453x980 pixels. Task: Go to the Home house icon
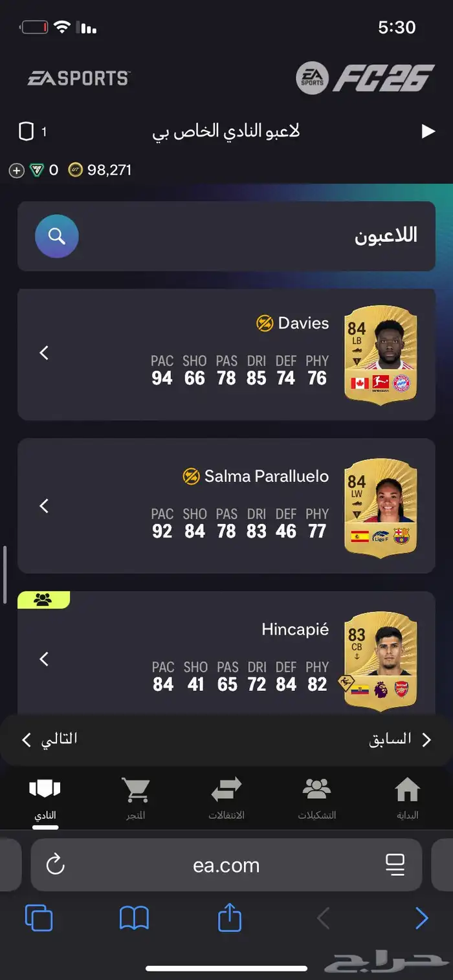tap(407, 799)
